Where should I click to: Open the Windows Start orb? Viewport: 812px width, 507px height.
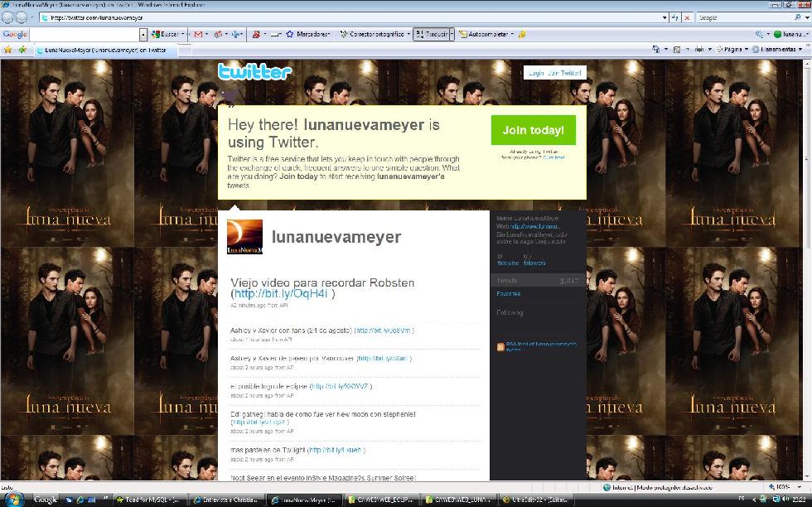[14, 500]
